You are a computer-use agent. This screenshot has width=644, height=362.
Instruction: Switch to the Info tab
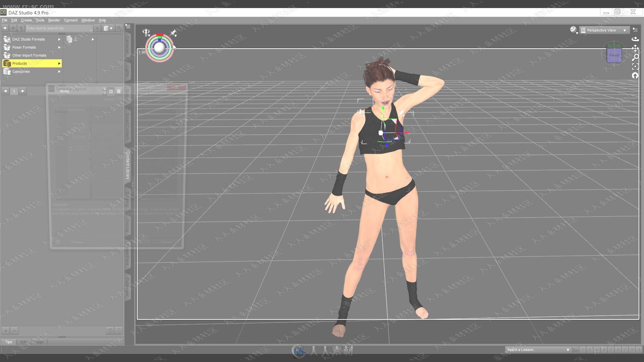[23, 342]
